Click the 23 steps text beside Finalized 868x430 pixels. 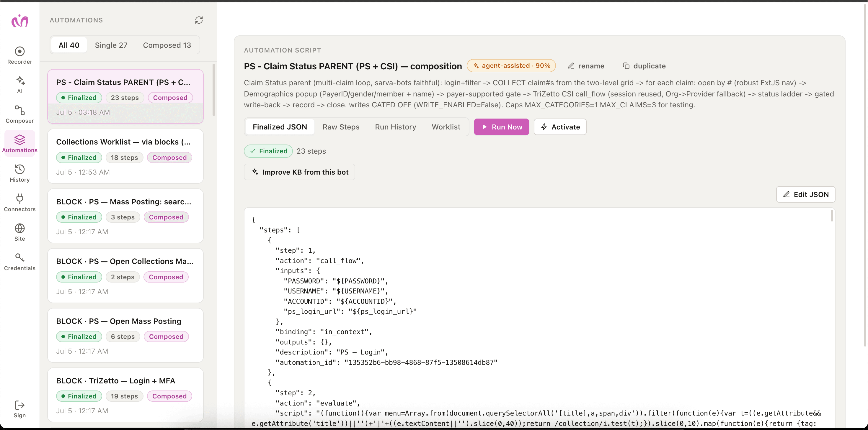(x=311, y=151)
